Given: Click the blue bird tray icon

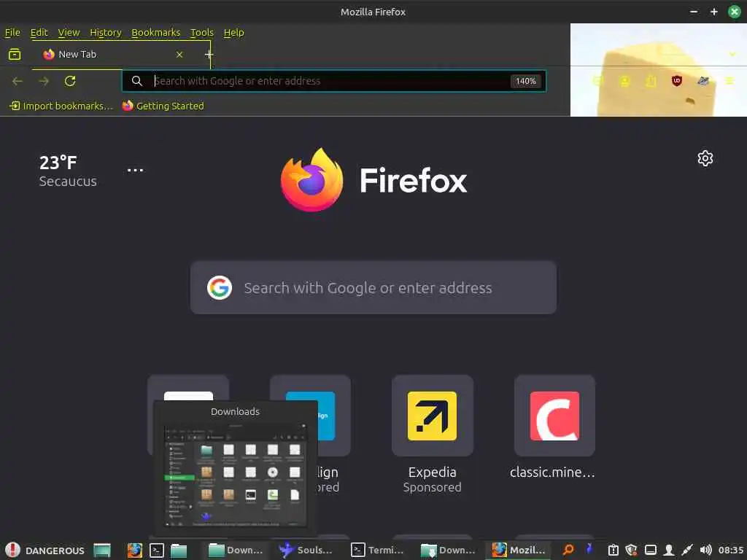Looking at the screenshot, I should (x=589, y=549).
